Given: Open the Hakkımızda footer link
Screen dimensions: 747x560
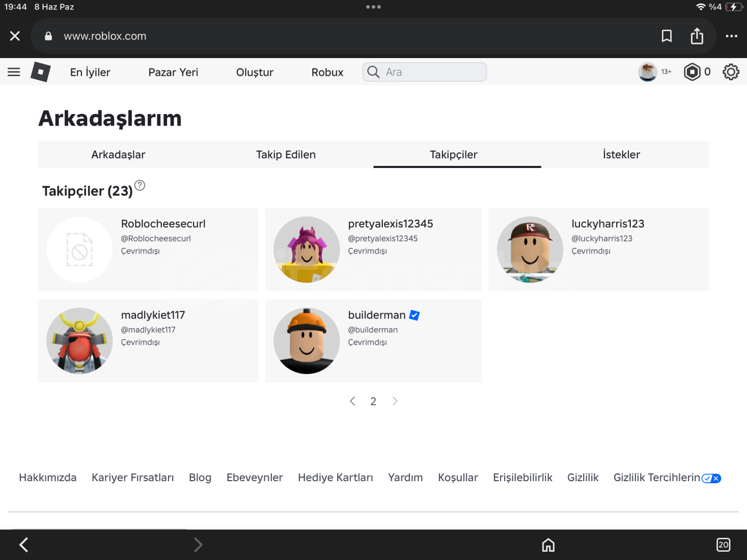Looking at the screenshot, I should coord(48,478).
